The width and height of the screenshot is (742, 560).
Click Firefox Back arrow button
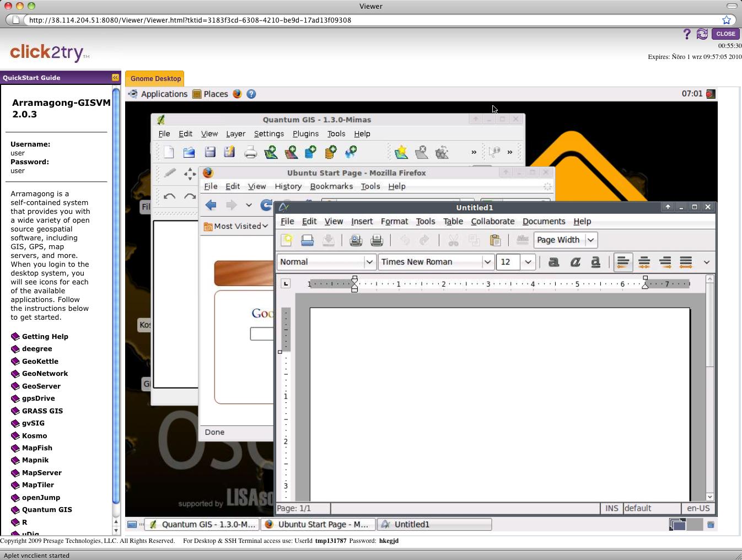211,205
